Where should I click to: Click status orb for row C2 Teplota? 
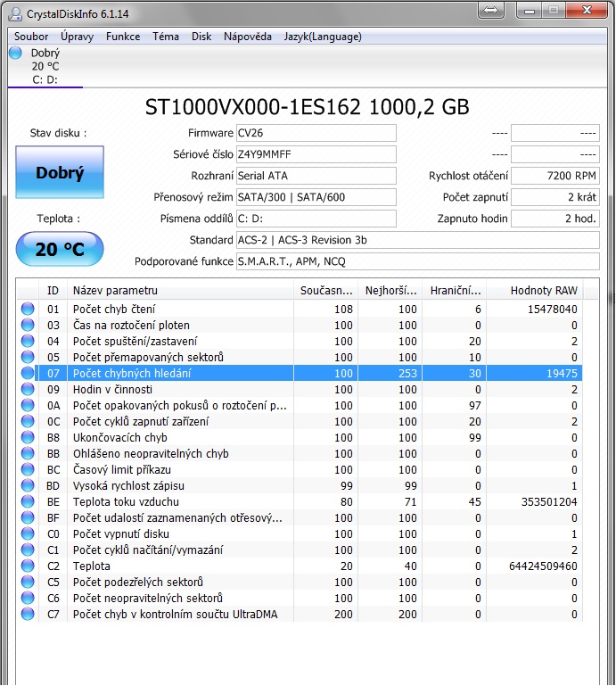point(28,566)
